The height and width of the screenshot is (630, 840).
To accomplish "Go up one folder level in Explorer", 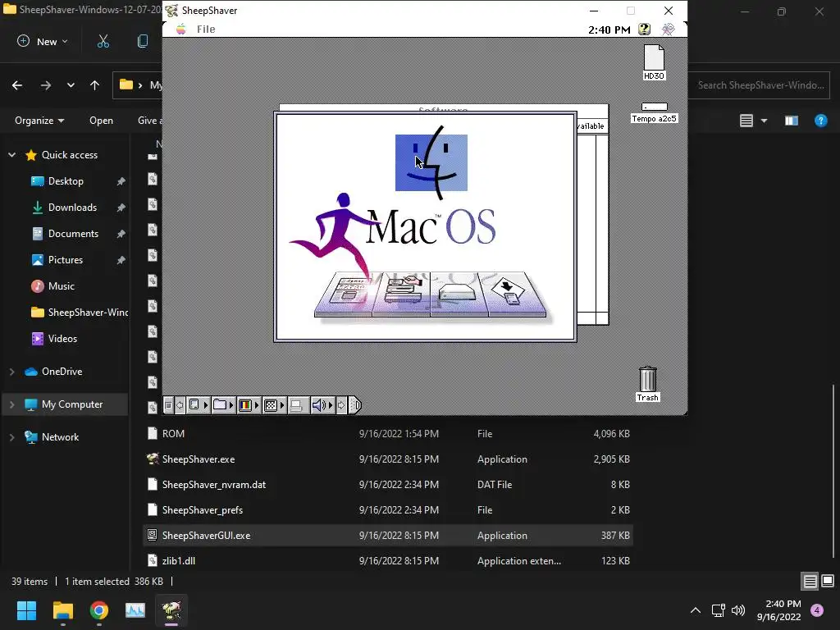I will coord(95,85).
